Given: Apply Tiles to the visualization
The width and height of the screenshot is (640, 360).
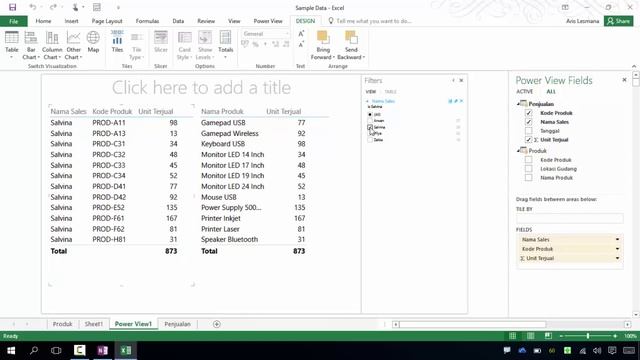Looking at the screenshot, I should [117, 42].
